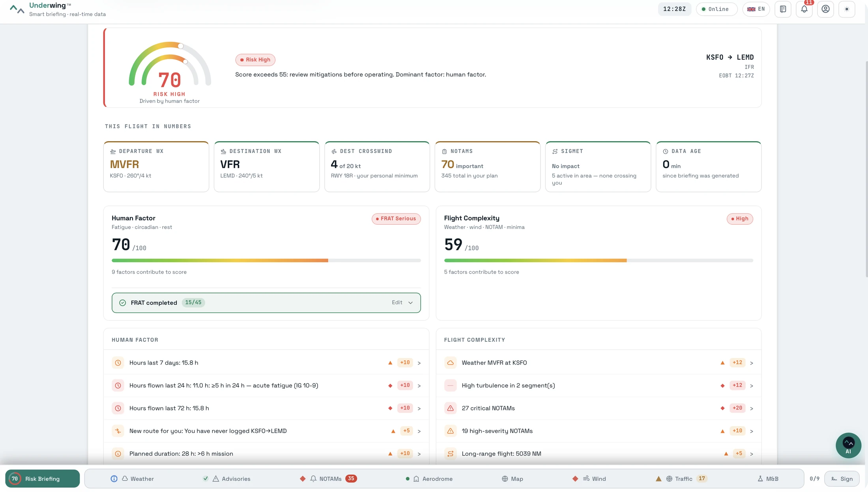The width and height of the screenshot is (868, 492).
Task: Click the FRAT Serious badge
Action: 396,219
